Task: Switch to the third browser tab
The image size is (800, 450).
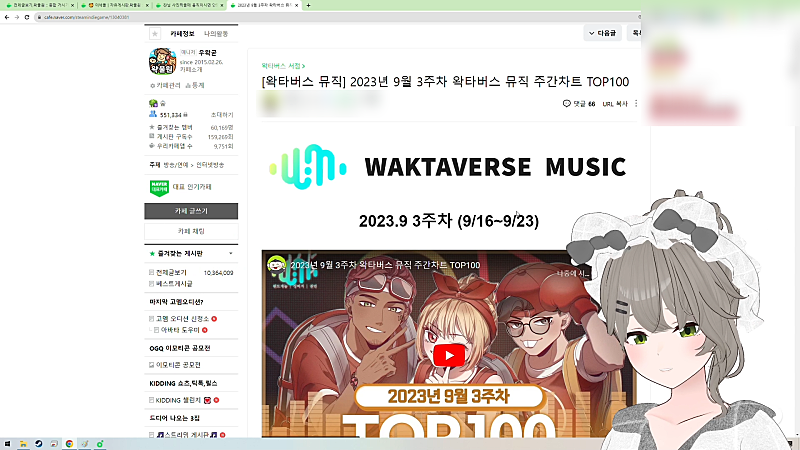Action: click(187, 5)
